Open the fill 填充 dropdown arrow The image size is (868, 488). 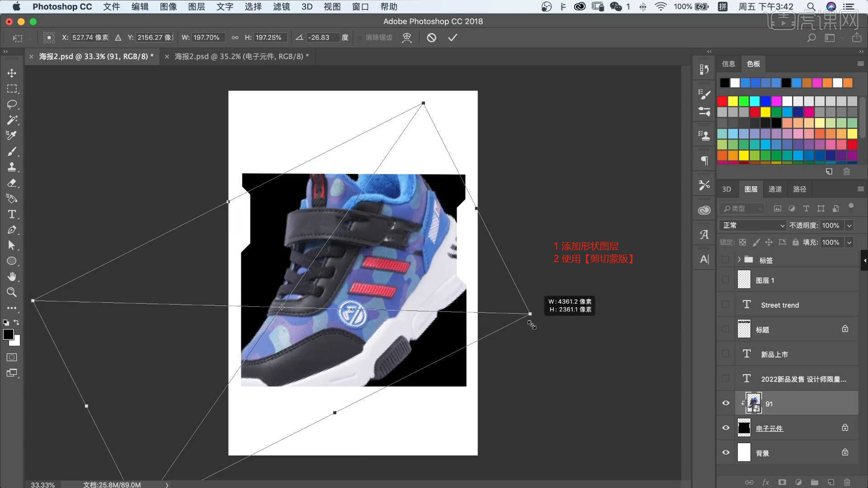(x=849, y=242)
